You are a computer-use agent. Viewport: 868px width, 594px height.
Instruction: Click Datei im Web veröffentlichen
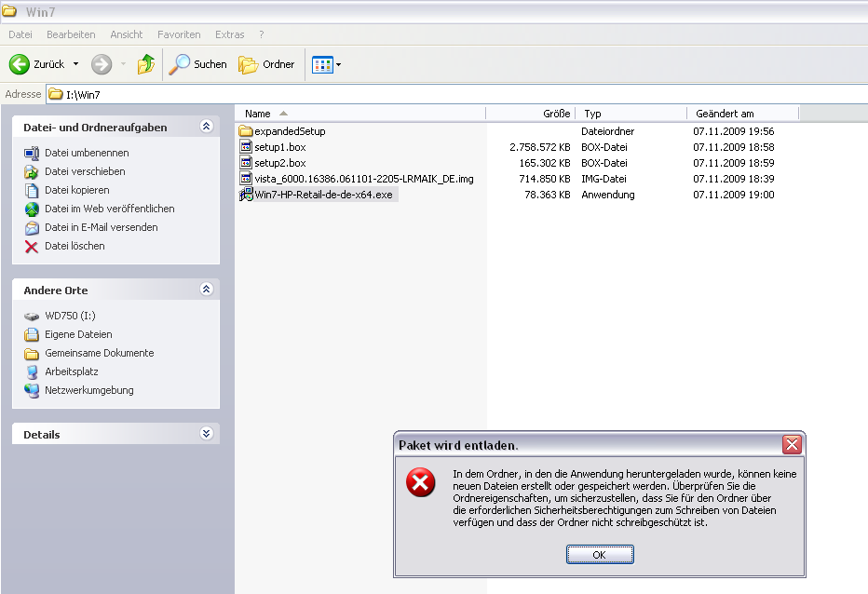(x=110, y=209)
